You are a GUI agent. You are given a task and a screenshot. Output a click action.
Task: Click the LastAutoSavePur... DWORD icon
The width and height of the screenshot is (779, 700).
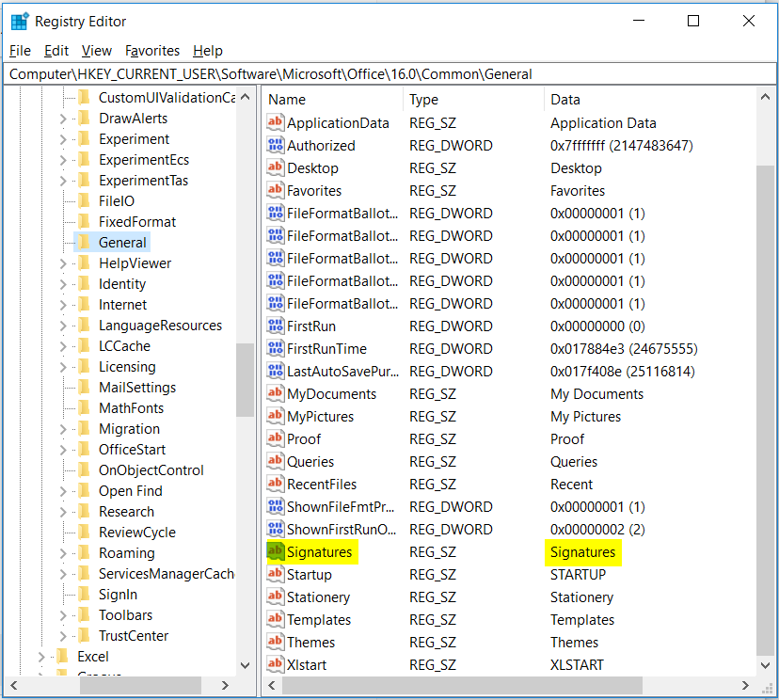pyautogui.click(x=276, y=371)
